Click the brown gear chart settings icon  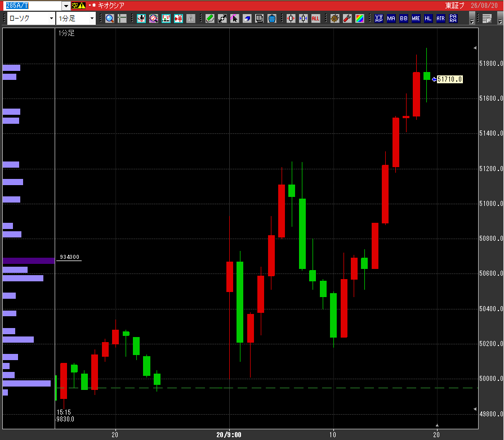[x=334, y=19]
